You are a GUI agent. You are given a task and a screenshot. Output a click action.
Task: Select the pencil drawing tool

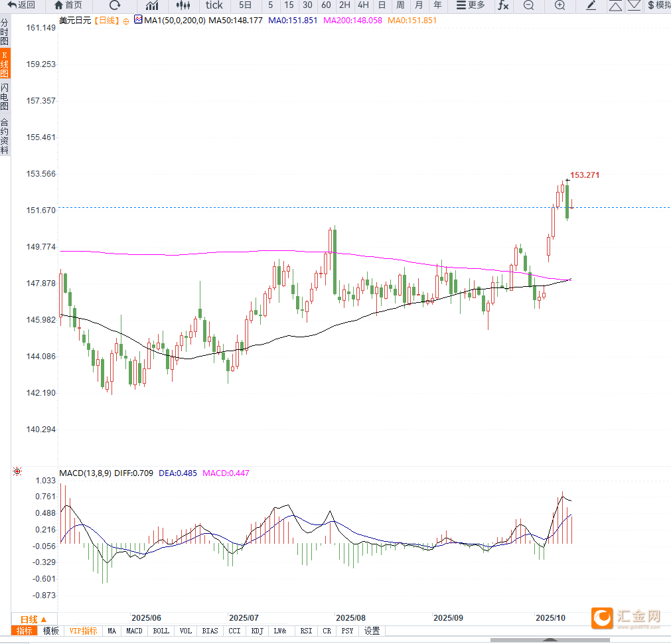(591, 5)
